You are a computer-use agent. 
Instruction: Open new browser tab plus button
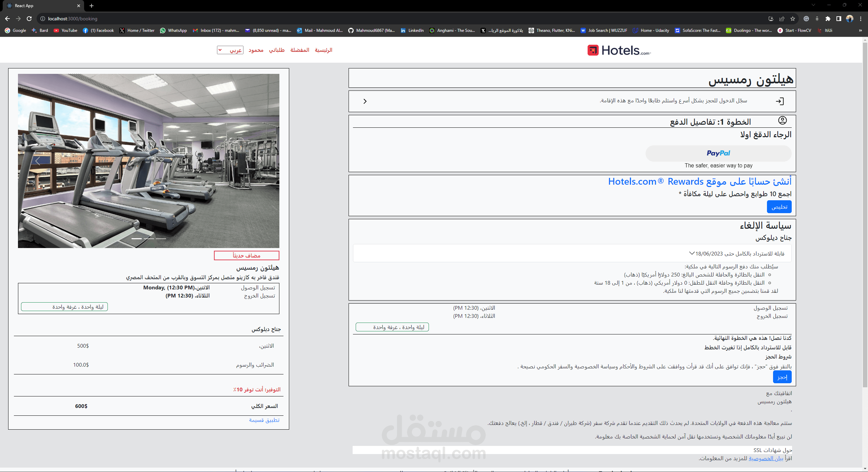[92, 6]
